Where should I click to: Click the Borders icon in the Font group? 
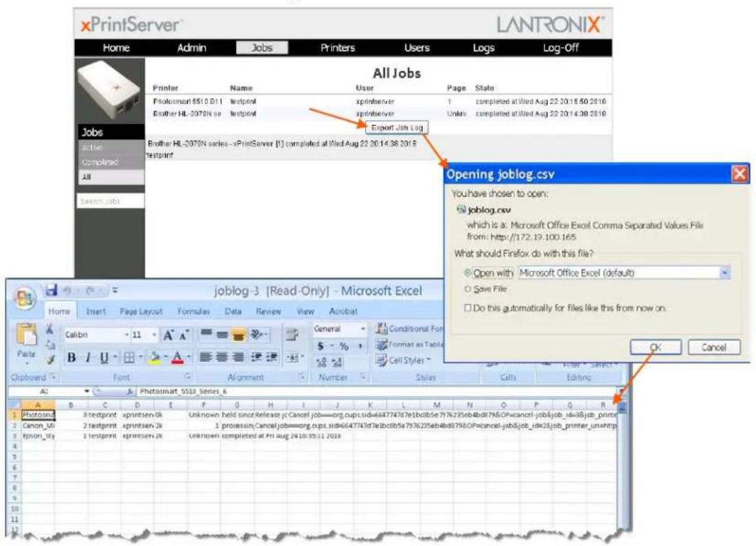[129, 358]
